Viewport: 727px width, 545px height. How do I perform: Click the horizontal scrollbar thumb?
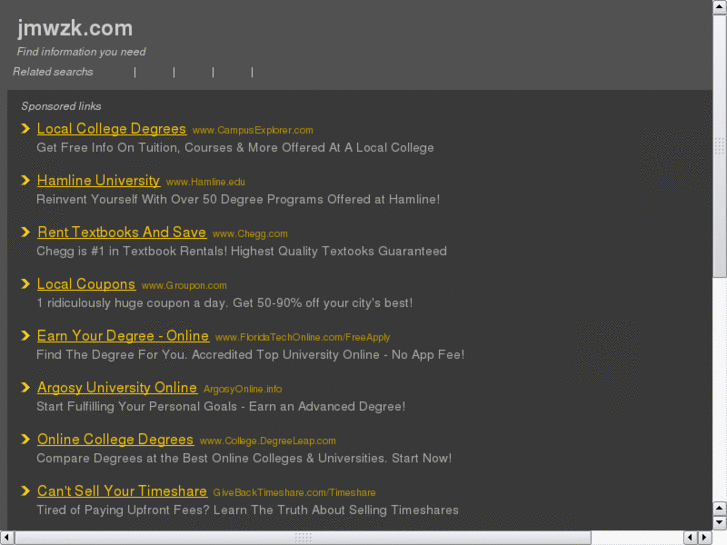tap(303, 538)
